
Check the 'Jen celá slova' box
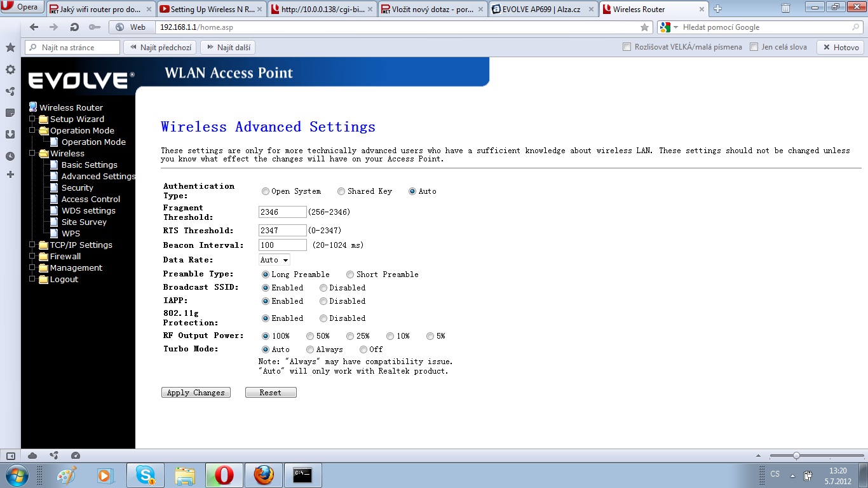click(x=754, y=47)
